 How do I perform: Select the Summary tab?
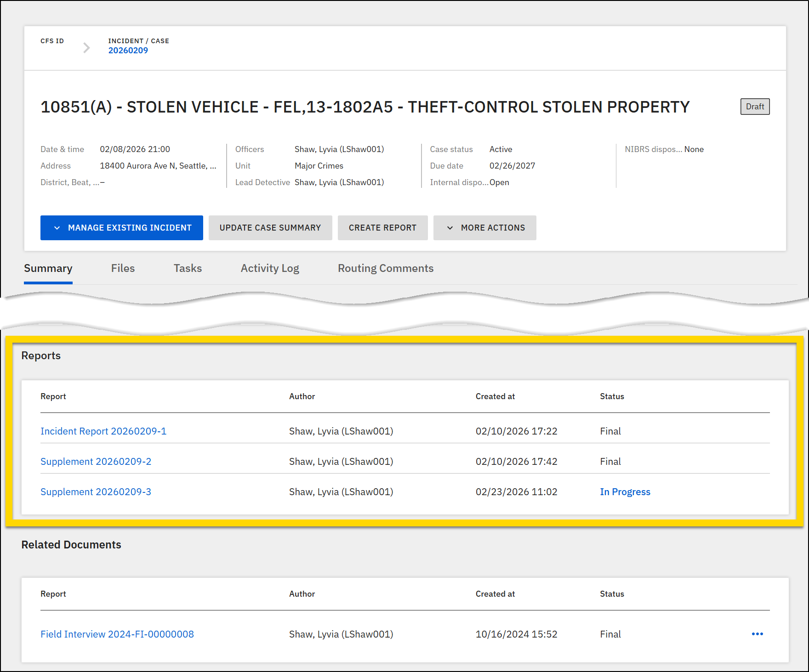coord(48,268)
